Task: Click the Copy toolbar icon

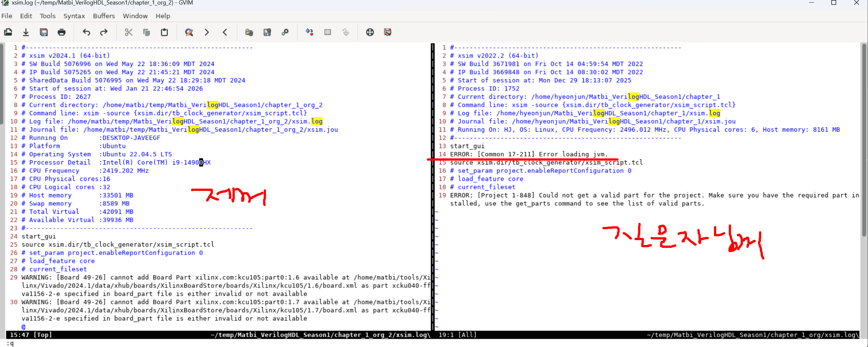Action: (x=146, y=32)
